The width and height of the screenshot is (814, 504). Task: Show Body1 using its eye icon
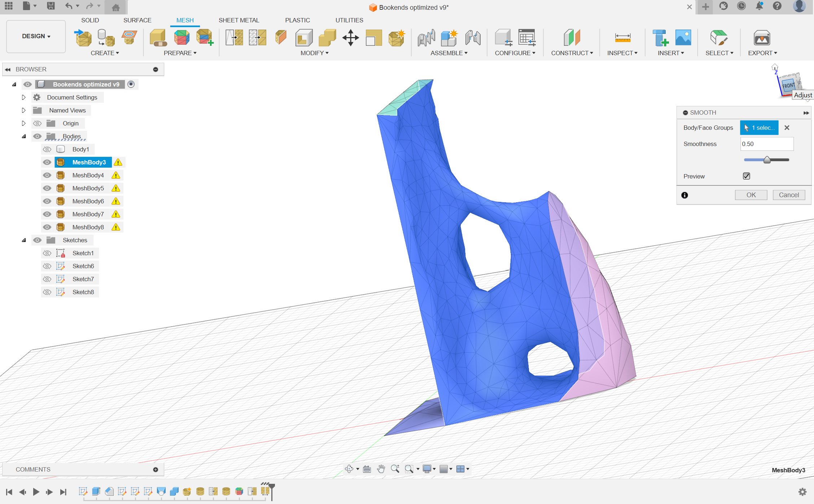point(47,149)
